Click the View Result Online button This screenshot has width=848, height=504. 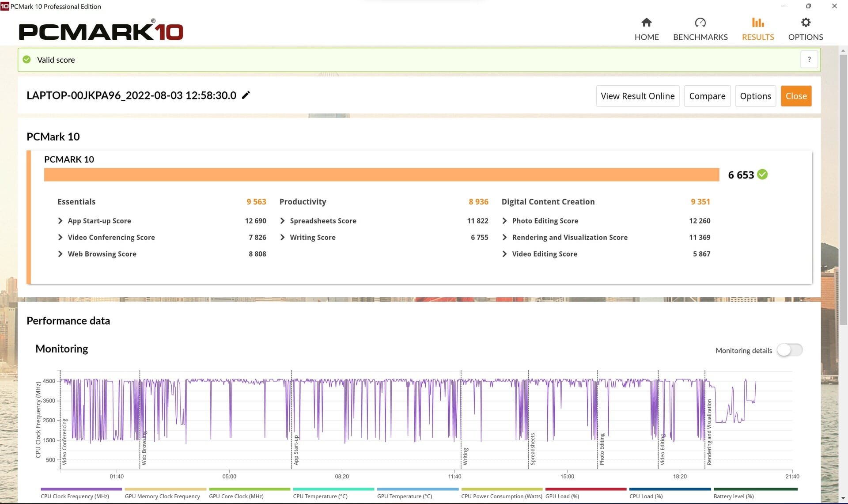click(x=637, y=96)
